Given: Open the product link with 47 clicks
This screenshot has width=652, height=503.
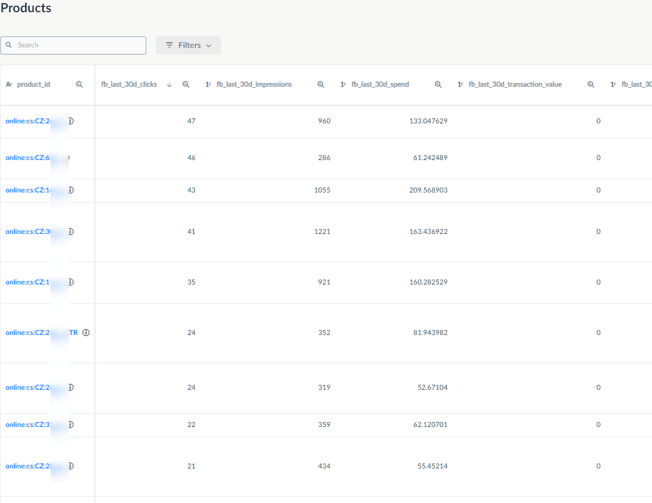Looking at the screenshot, I should (28, 121).
